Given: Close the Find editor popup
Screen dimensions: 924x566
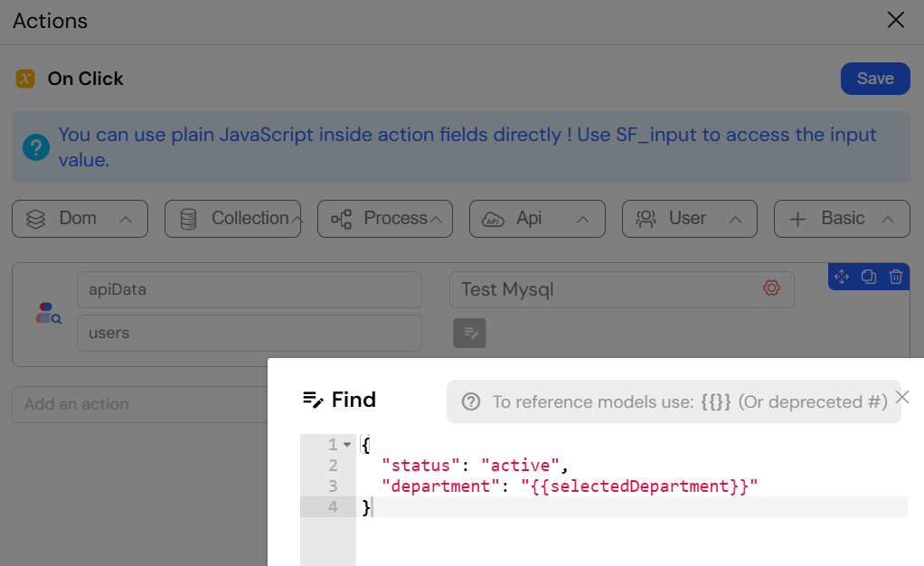Looking at the screenshot, I should point(902,397).
